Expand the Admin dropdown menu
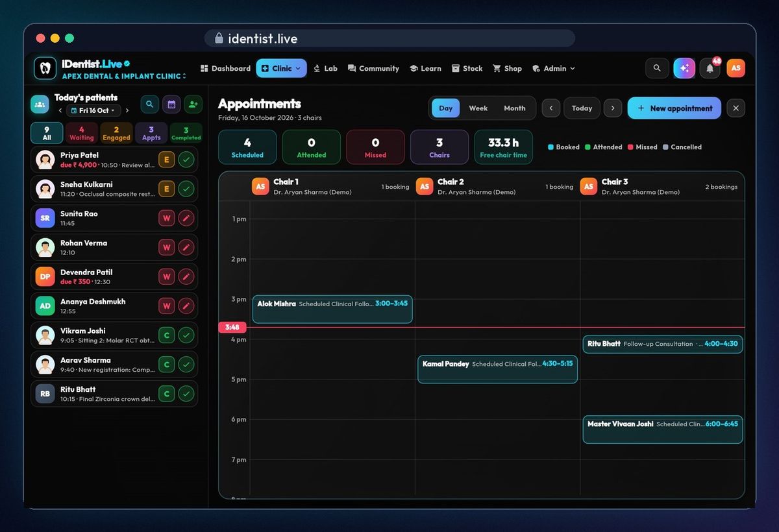The image size is (779, 532). tap(554, 68)
